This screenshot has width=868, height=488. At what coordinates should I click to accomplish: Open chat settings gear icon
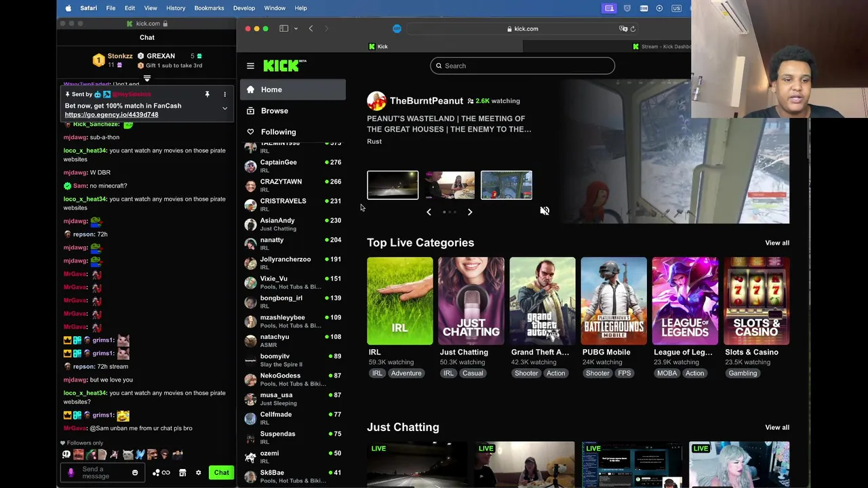click(x=198, y=472)
